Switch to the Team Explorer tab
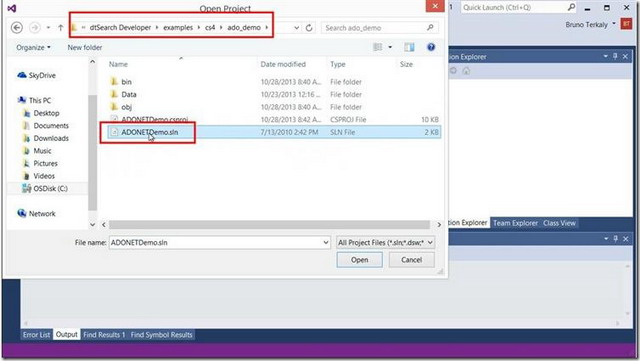640x361 pixels. click(515, 223)
